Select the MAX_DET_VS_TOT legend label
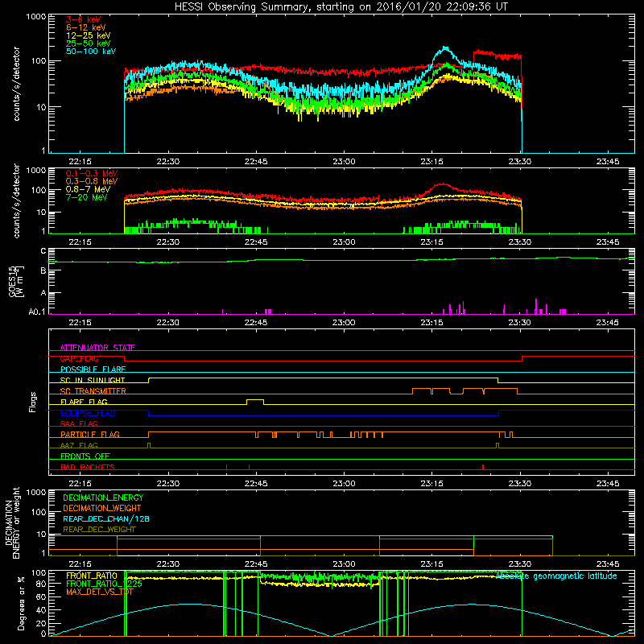 tap(100, 592)
